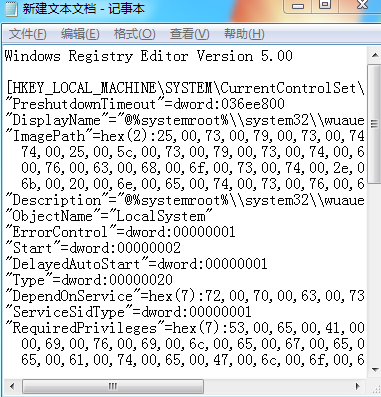Viewport: 381px width, 397px height.
Task: Open the 格式(O) menu
Action: (134, 34)
